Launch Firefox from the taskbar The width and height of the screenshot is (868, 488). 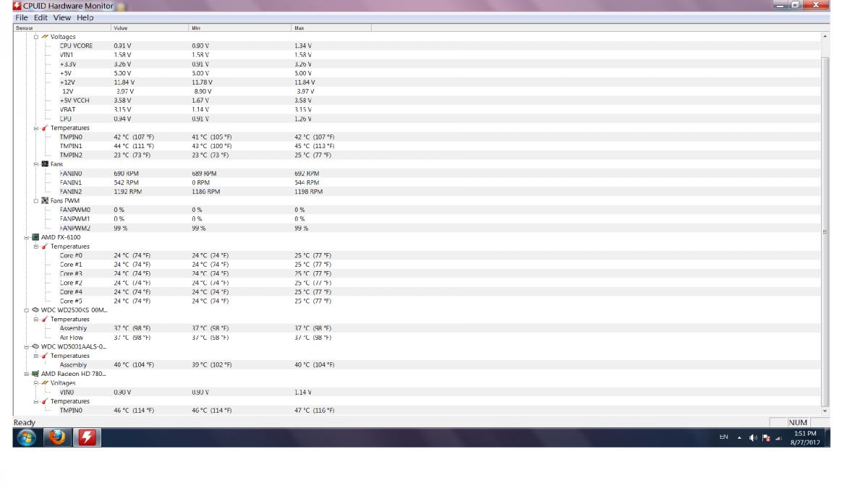pyautogui.click(x=56, y=437)
